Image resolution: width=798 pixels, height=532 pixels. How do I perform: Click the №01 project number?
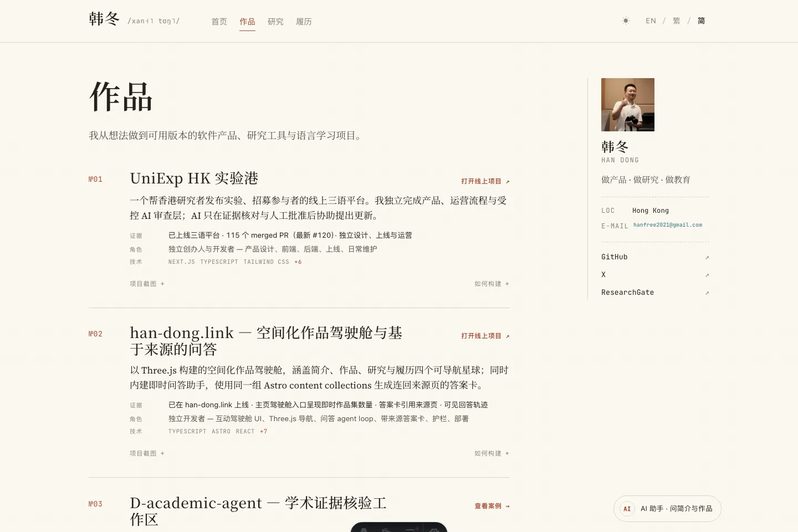pyautogui.click(x=95, y=179)
